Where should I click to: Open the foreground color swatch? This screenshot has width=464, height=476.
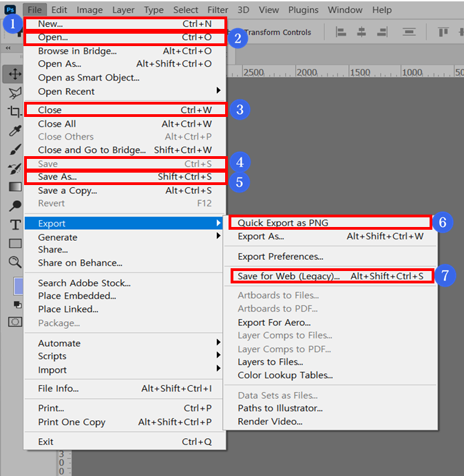tap(18, 286)
